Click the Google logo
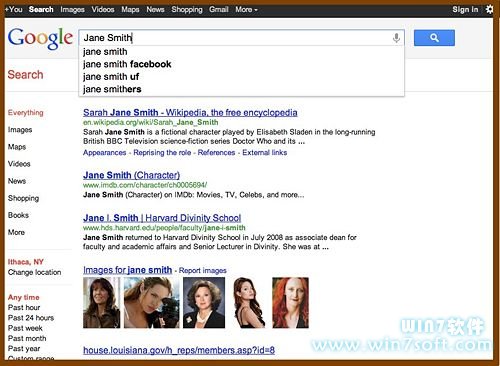500x366 pixels. tap(40, 38)
